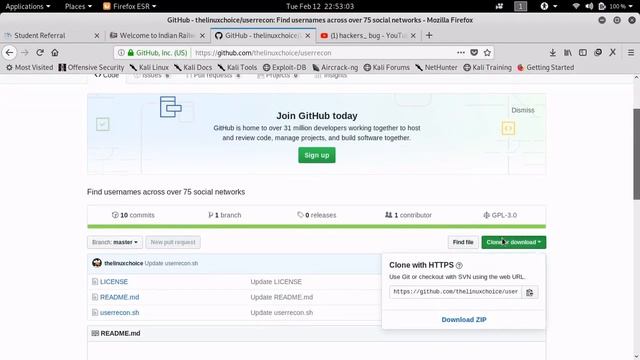Screen dimensions: 640x360
Task: Open the GPL-3.0 license link
Action: click(500, 215)
